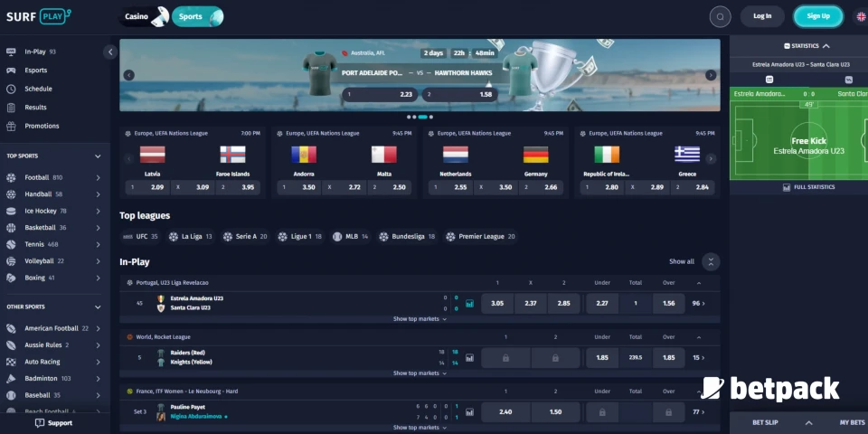Click the Sign Up button

pos(818,16)
